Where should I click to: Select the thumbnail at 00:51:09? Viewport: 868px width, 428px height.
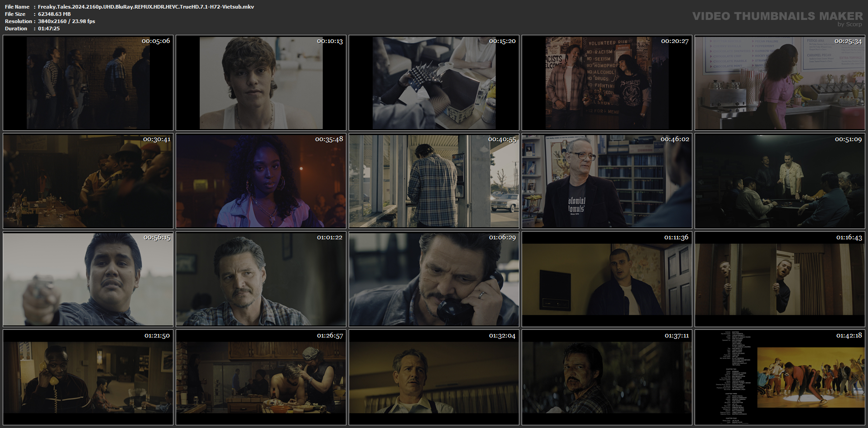click(780, 181)
